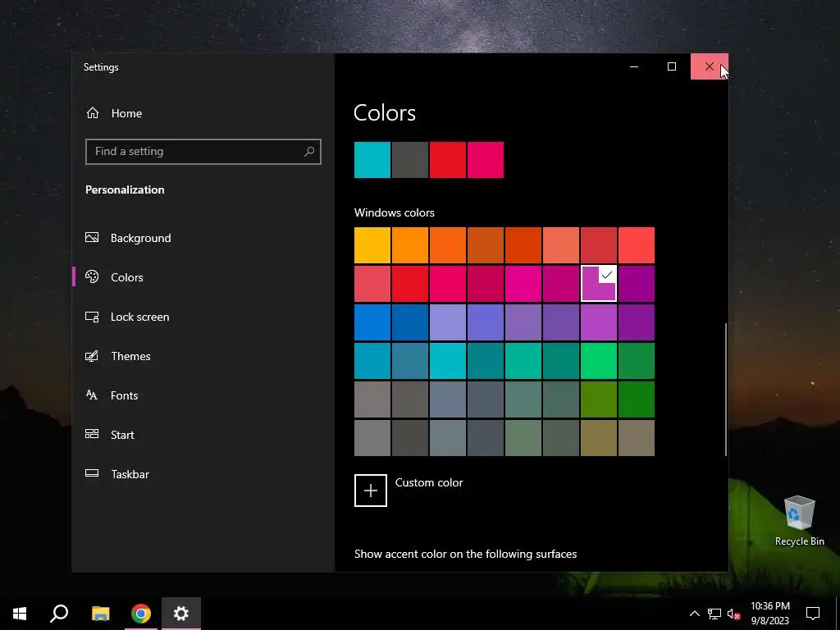The image size is (840, 630).
Task: Click Custom color label
Action: point(429,482)
